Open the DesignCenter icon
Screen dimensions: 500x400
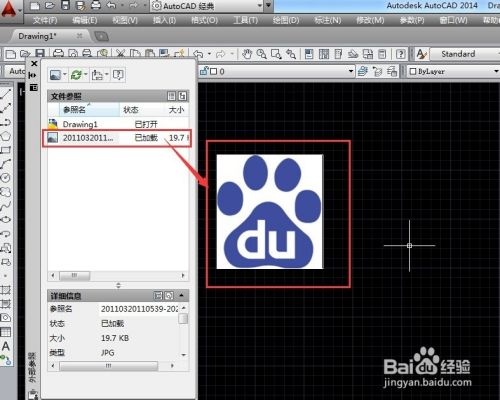[x=324, y=54]
